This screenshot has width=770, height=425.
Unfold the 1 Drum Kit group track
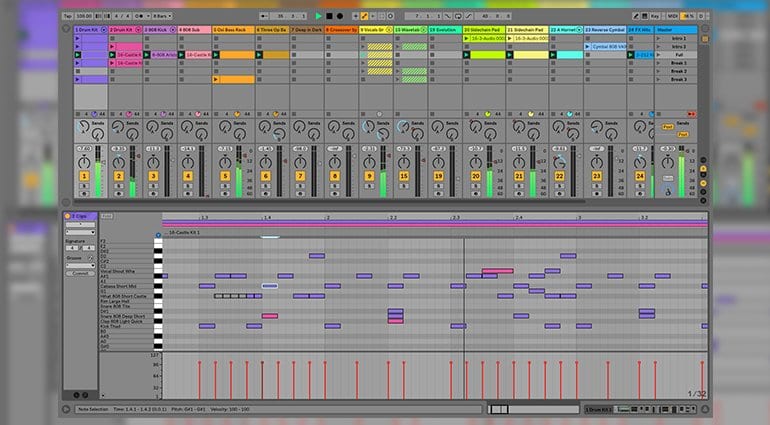click(x=104, y=30)
